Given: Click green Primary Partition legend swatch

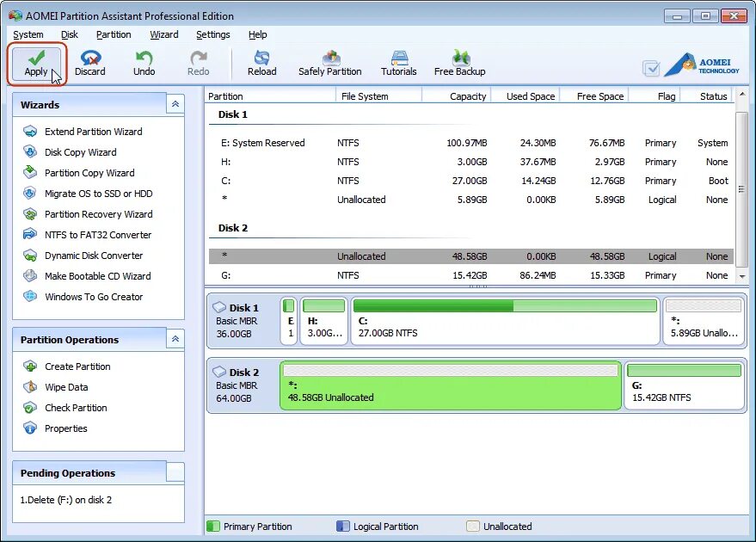Looking at the screenshot, I should pyautogui.click(x=213, y=527).
